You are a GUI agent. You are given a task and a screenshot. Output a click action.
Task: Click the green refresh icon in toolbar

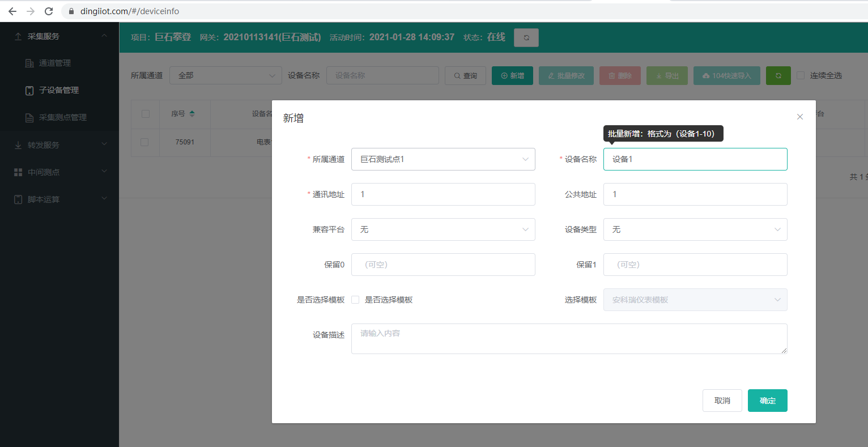[x=778, y=75]
